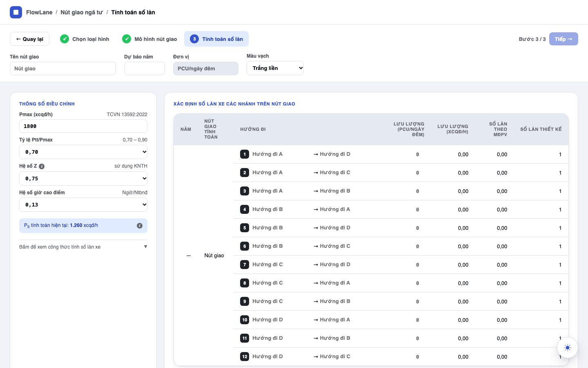Expand the lane formula section Bấm để xem công thức
Screen dimensions: 588x368
(83, 247)
